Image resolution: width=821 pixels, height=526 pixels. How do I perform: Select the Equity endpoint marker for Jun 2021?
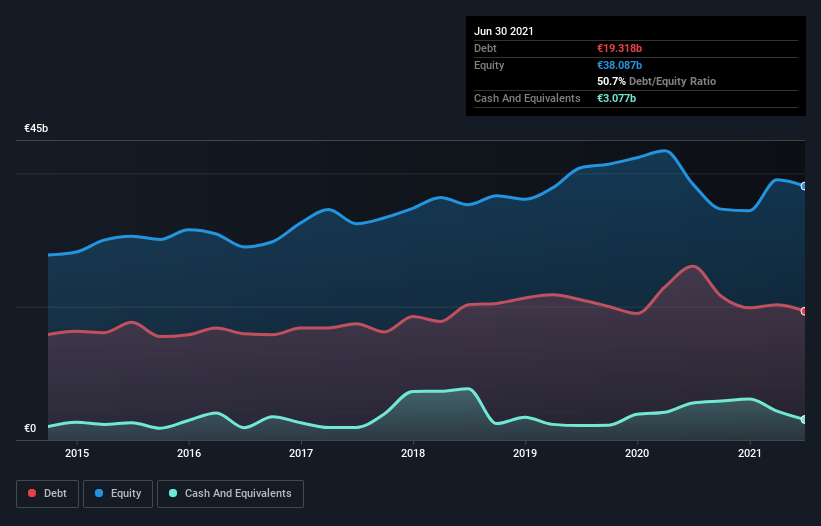coord(804,186)
